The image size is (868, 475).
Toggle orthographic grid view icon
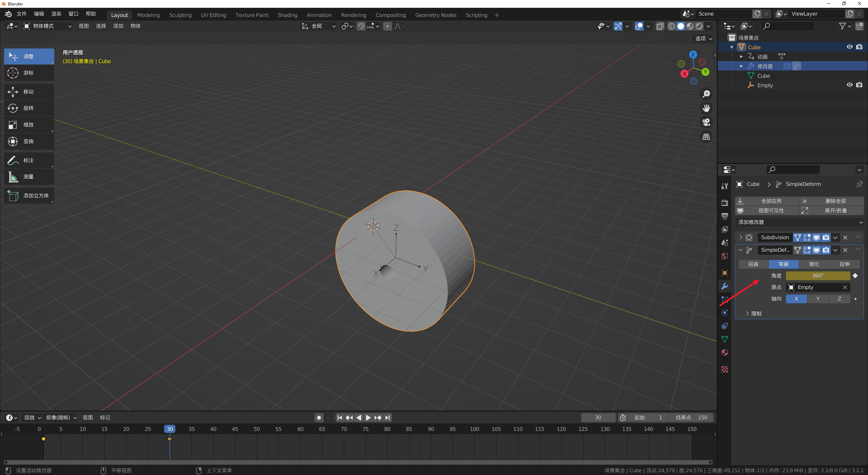pyautogui.click(x=706, y=137)
